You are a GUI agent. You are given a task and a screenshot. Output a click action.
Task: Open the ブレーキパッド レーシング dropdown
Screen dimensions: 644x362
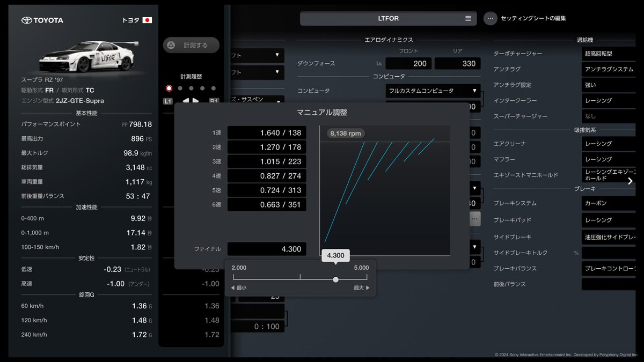click(609, 220)
